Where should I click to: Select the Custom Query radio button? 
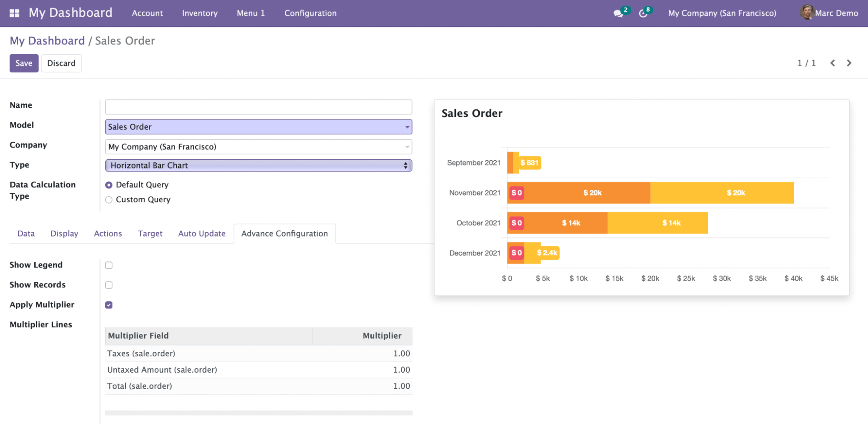tap(109, 200)
